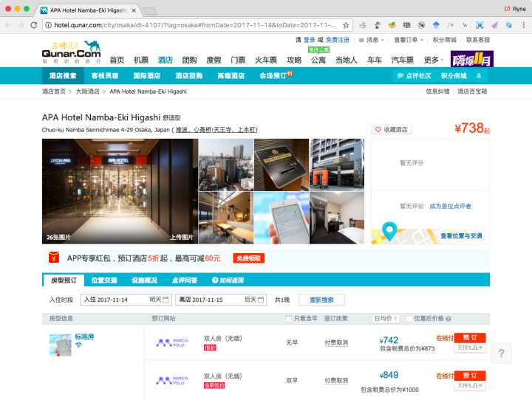This screenshot has height=400, width=532.
Task: Click the 成为首位点评者 link
Action: pyautogui.click(x=450, y=206)
